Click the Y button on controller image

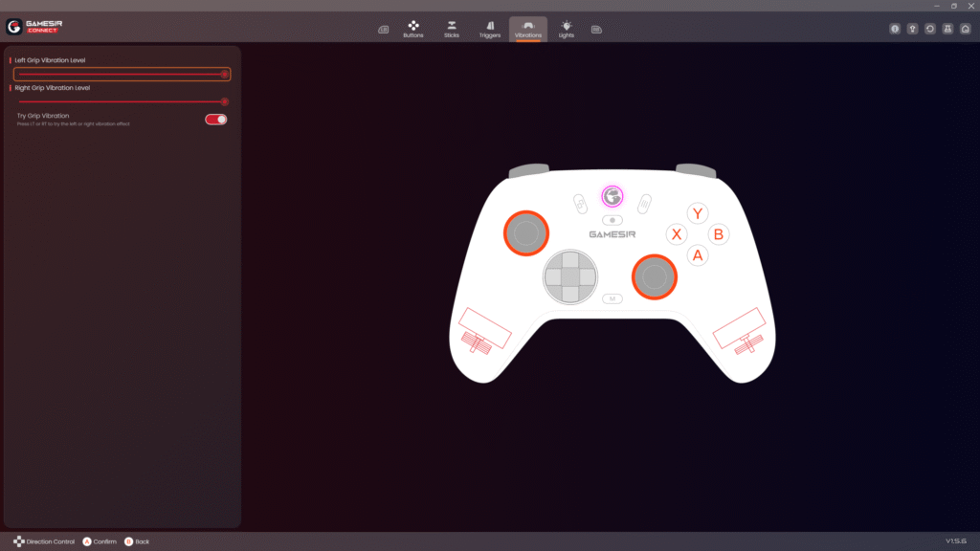[698, 213]
